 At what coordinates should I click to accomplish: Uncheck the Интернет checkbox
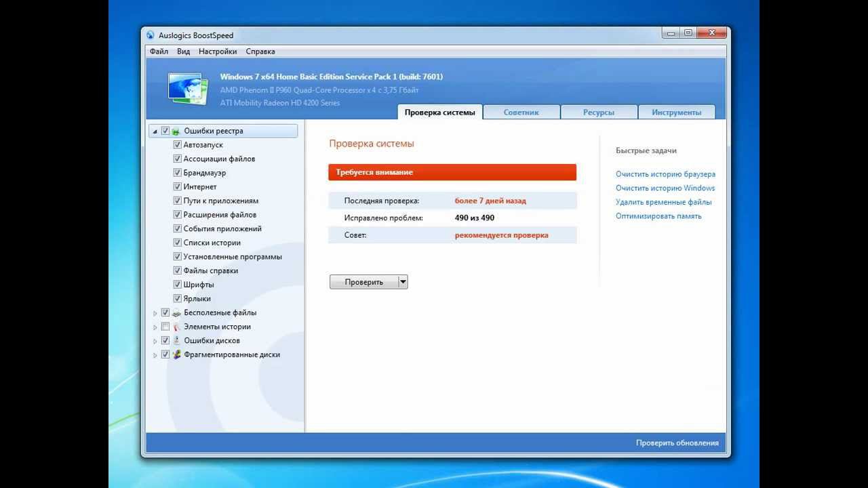(178, 186)
